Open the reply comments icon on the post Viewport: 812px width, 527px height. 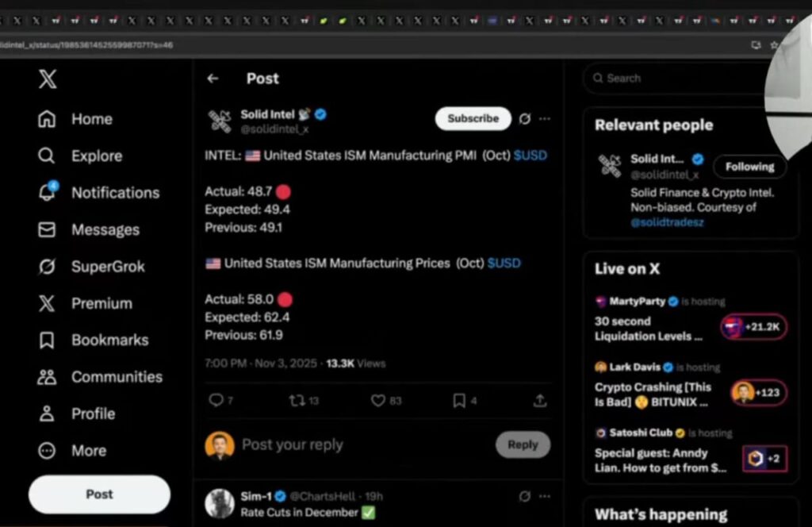pos(216,401)
